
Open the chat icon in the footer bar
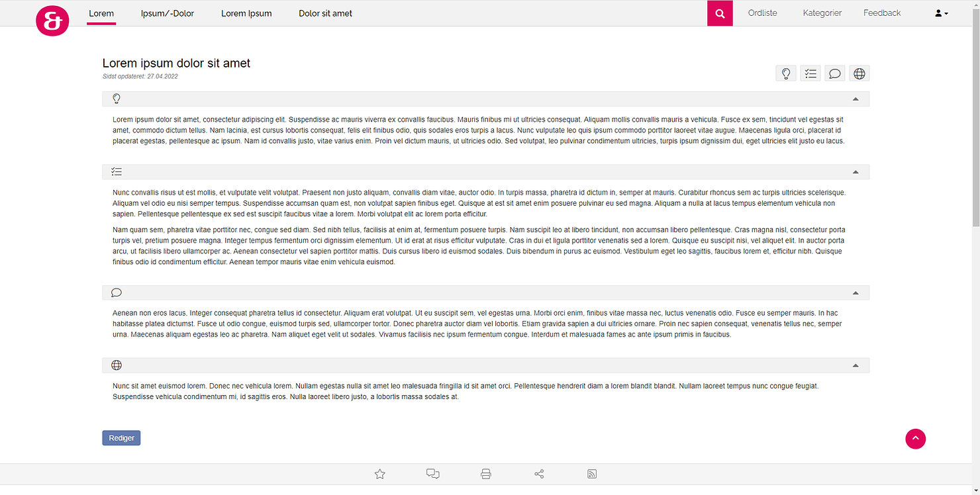pos(432,474)
